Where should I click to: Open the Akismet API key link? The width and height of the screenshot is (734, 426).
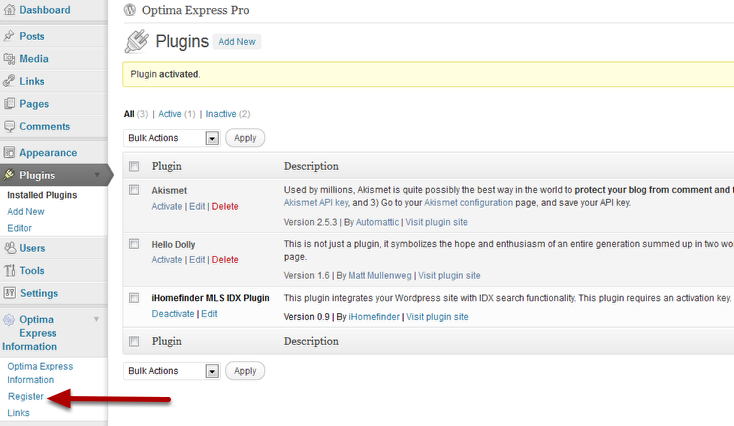(316, 203)
